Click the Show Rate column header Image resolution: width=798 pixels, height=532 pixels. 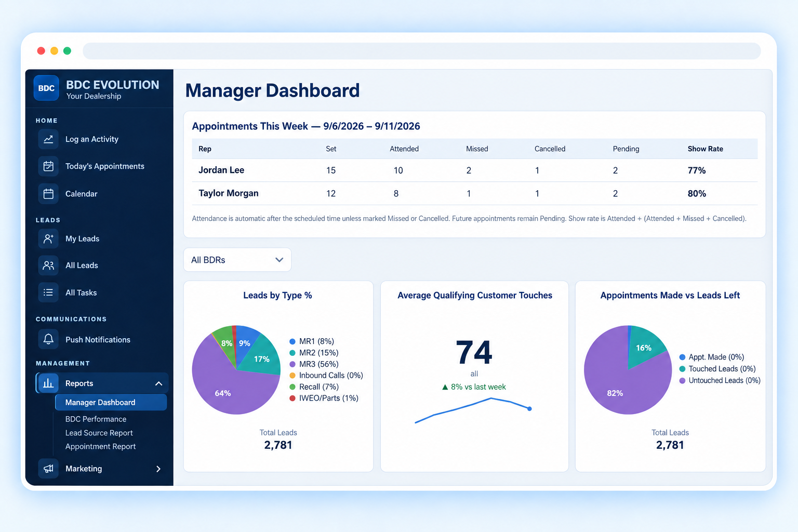tap(706, 149)
